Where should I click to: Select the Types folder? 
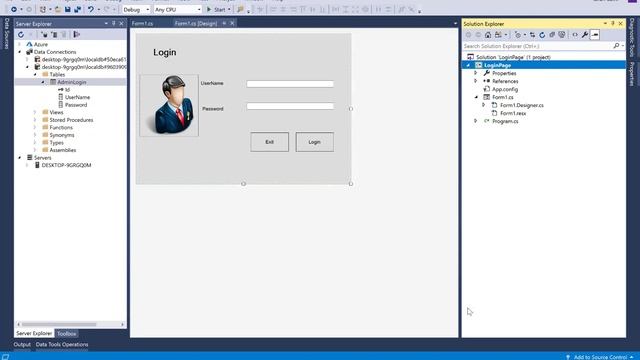[x=56, y=142]
